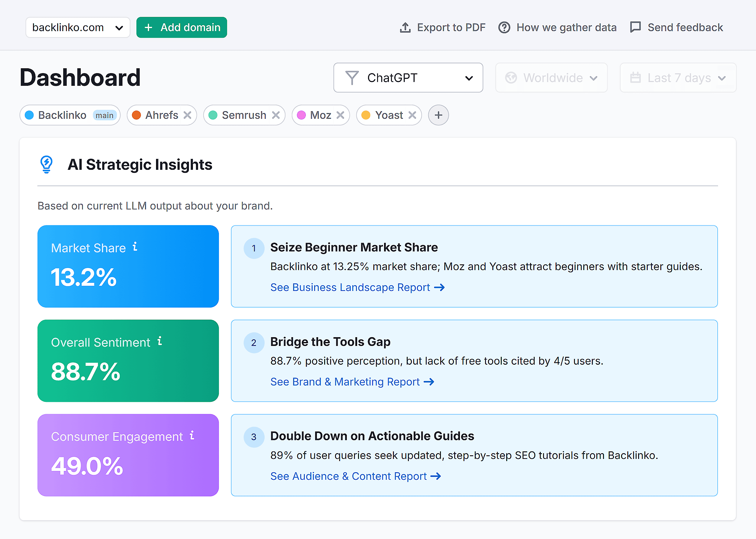Click the Yoast chip label
Image resolution: width=756 pixels, height=539 pixels.
pos(389,115)
